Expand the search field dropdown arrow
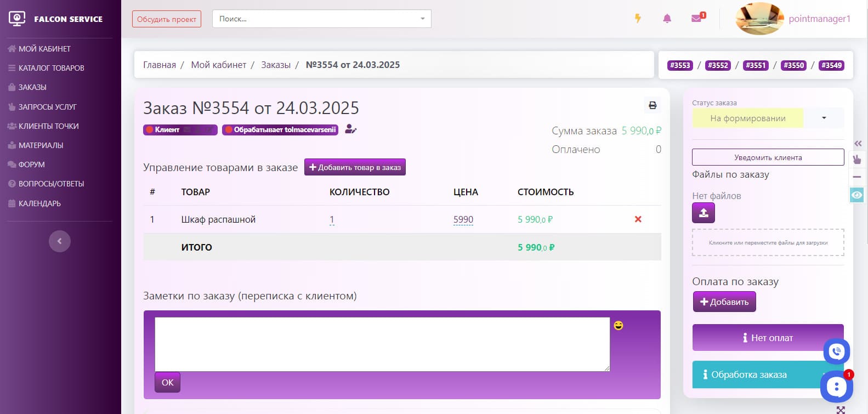868x414 pixels. click(422, 19)
